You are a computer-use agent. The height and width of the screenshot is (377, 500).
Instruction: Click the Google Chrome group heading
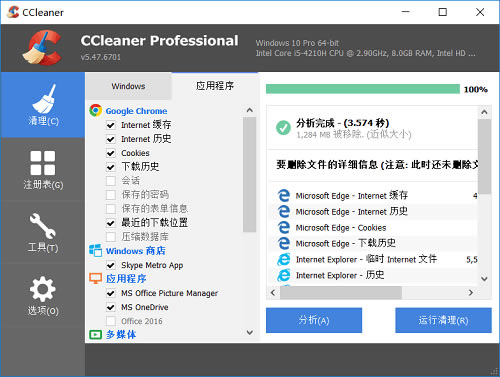click(x=136, y=111)
